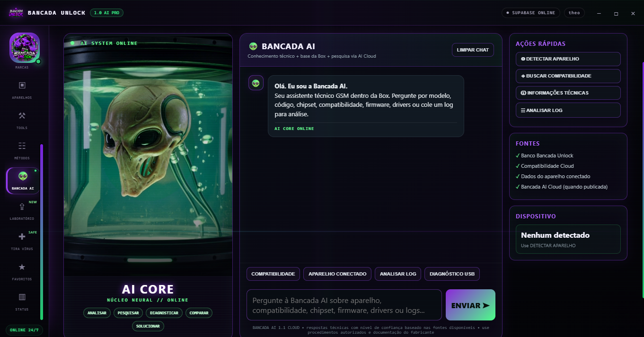The height and width of the screenshot is (337, 644).
Task: Click Bancada Unlock logo in title bar
Action: [16, 13]
